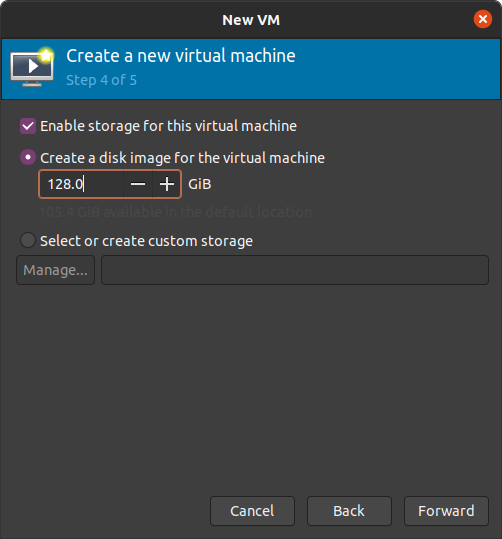Viewport: 502px width, 539px height.
Task: Click the GiB unit label
Action: 200,184
